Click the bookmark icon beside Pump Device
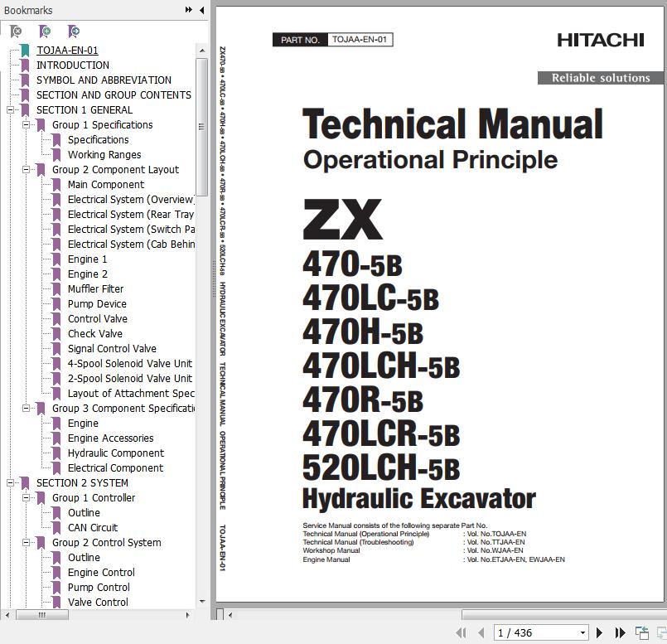 [x=56, y=303]
